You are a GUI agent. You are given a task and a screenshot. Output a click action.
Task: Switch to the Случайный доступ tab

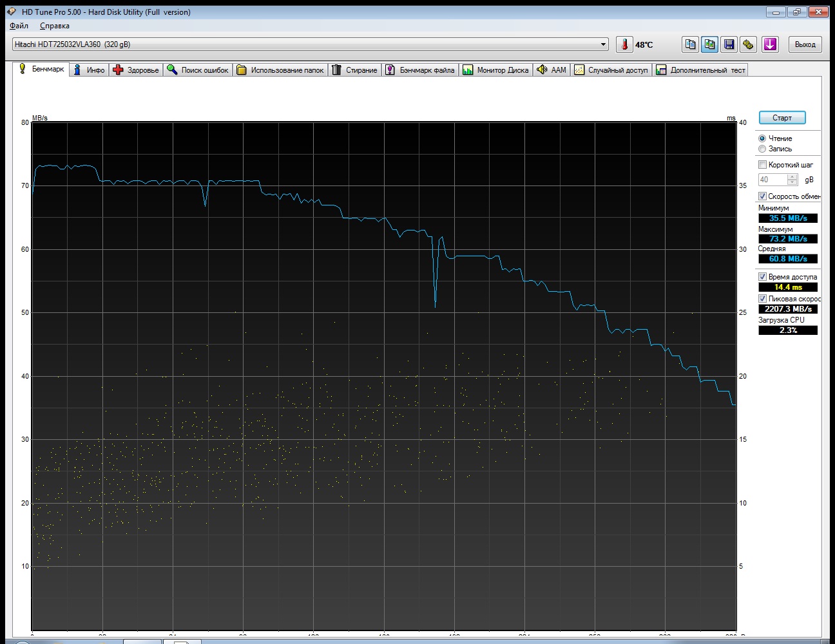coord(611,70)
